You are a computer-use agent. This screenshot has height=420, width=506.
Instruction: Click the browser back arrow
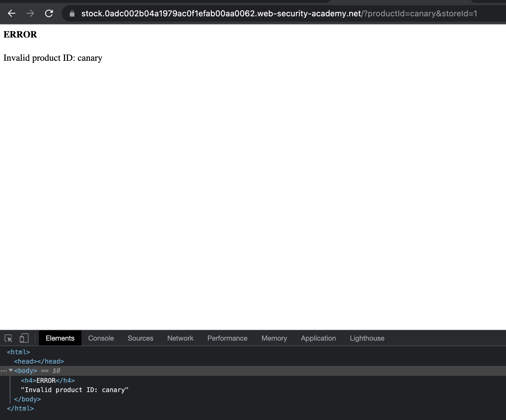[12, 13]
